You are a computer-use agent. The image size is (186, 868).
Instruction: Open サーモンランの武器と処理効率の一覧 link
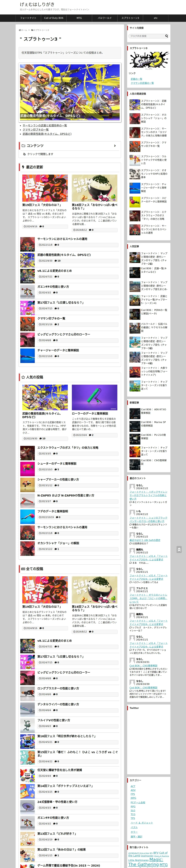45,125
